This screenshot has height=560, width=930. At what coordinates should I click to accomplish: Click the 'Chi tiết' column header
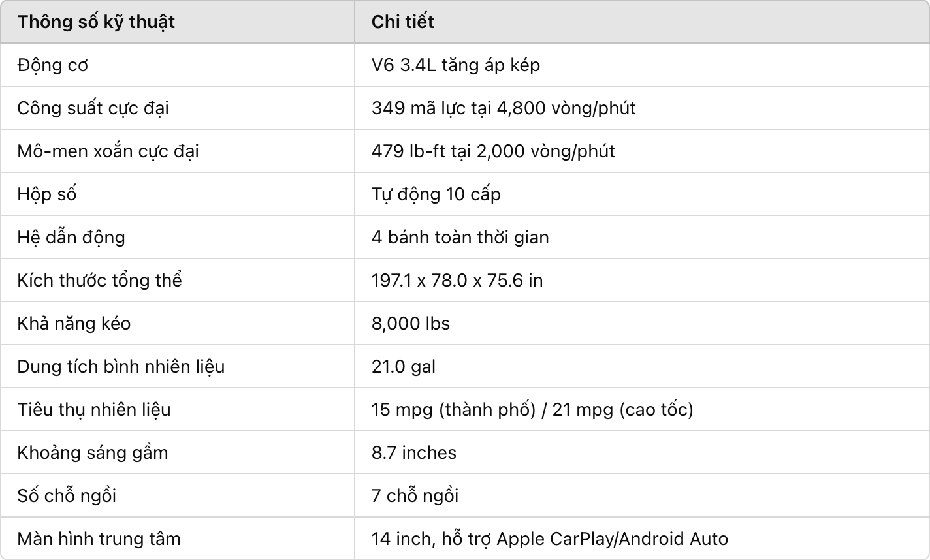403,22
